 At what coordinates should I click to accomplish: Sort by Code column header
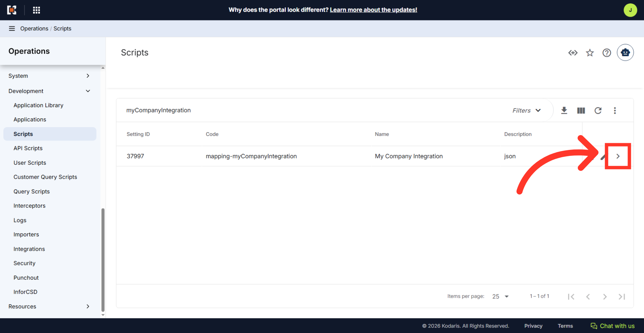point(212,134)
